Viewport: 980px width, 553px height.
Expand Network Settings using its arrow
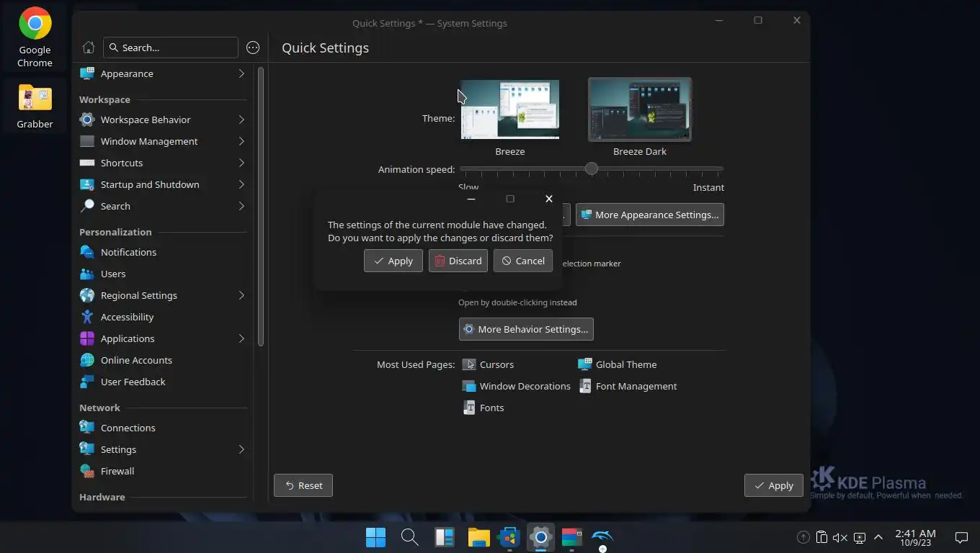(241, 449)
